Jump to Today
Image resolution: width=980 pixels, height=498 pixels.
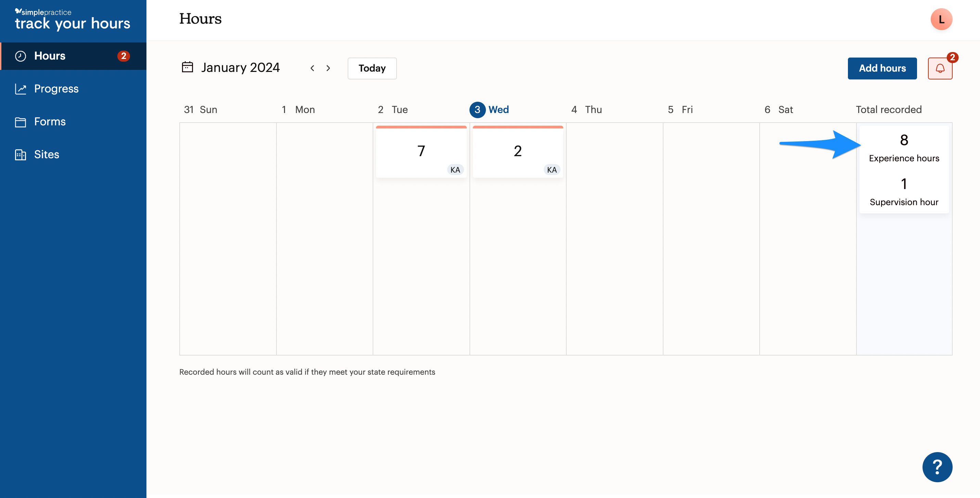372,68
